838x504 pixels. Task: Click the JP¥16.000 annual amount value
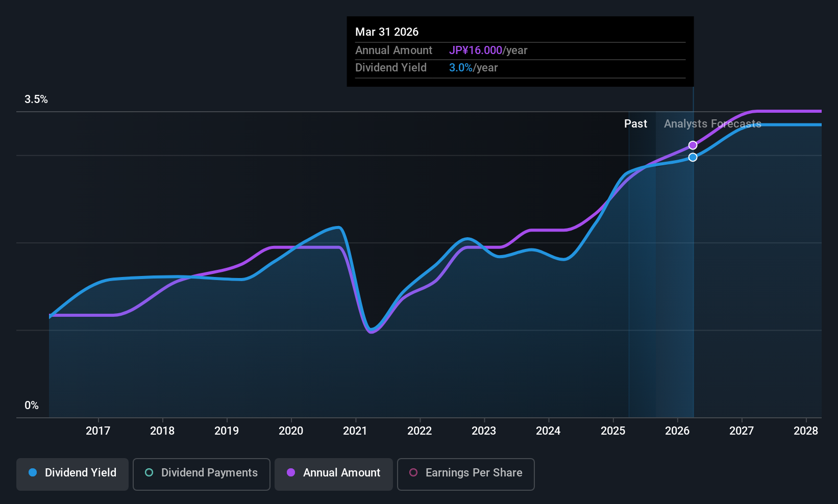point(476,51)
